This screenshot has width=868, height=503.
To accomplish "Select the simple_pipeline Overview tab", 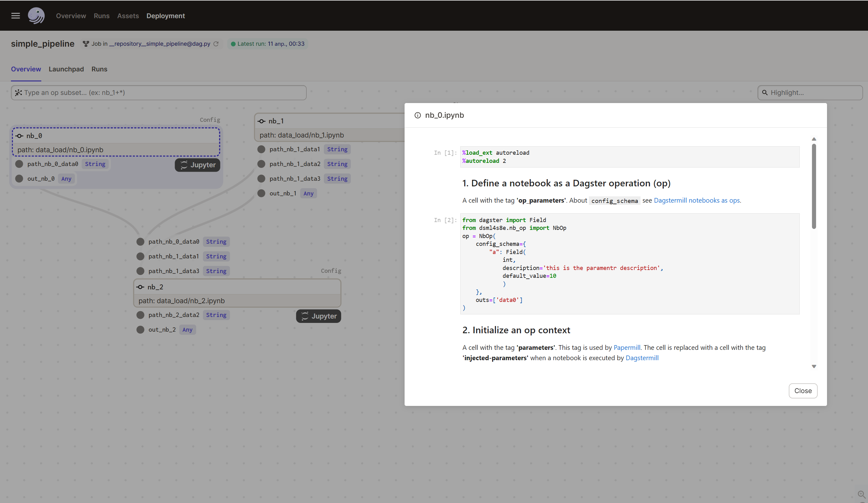I will (x=26, y=69).
